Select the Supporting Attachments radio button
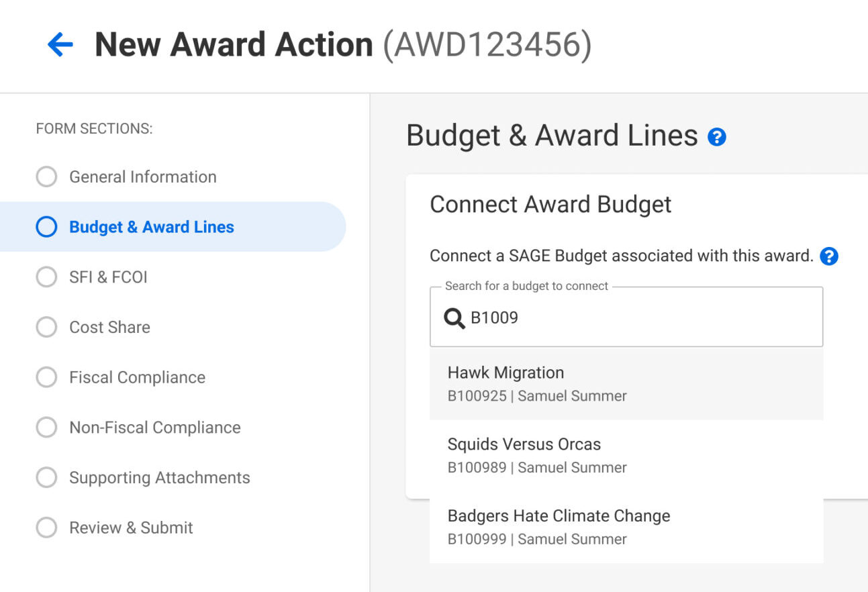868x592 pixels. tap(46, 477)
